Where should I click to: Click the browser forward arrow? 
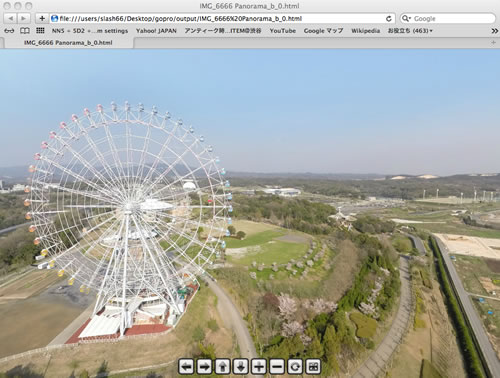tap(24, 18)
